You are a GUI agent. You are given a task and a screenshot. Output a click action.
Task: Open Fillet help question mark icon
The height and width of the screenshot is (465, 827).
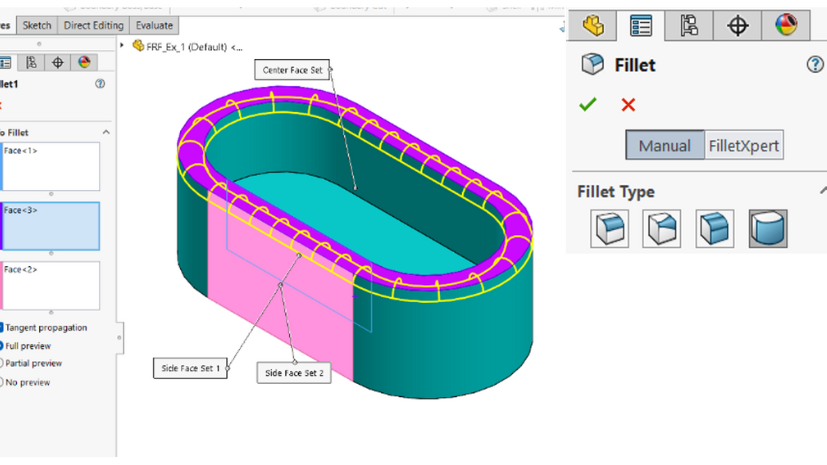coord(815,65)
